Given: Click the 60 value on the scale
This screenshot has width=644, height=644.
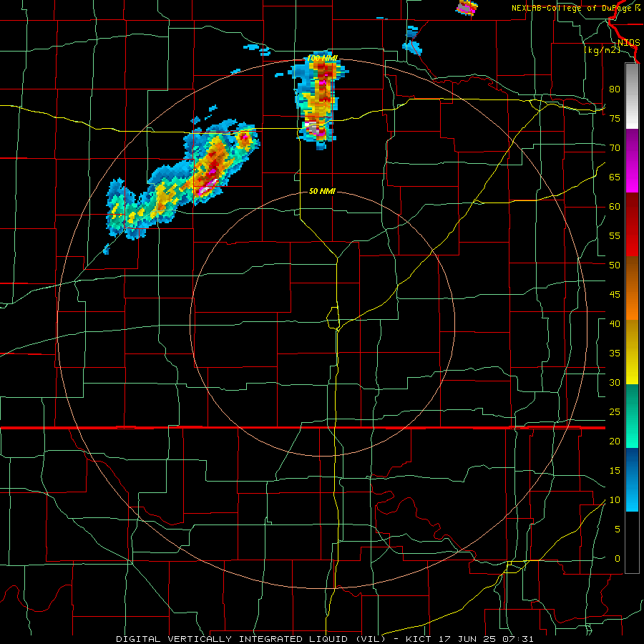Looking at the screenshot, I should click(615, 207).
